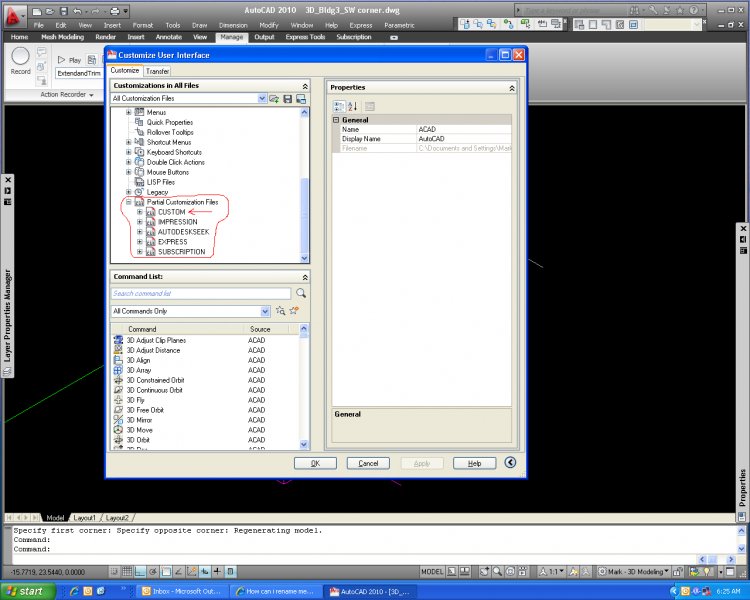750x600 pixels.
Task: Create a new command star icon
Action: click(x=294, y=311)
